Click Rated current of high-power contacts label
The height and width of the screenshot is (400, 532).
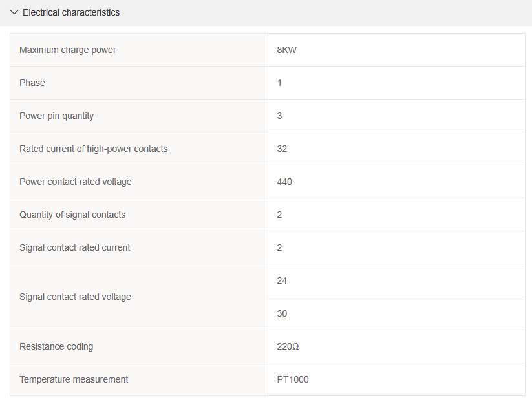(x=94, y=149)
